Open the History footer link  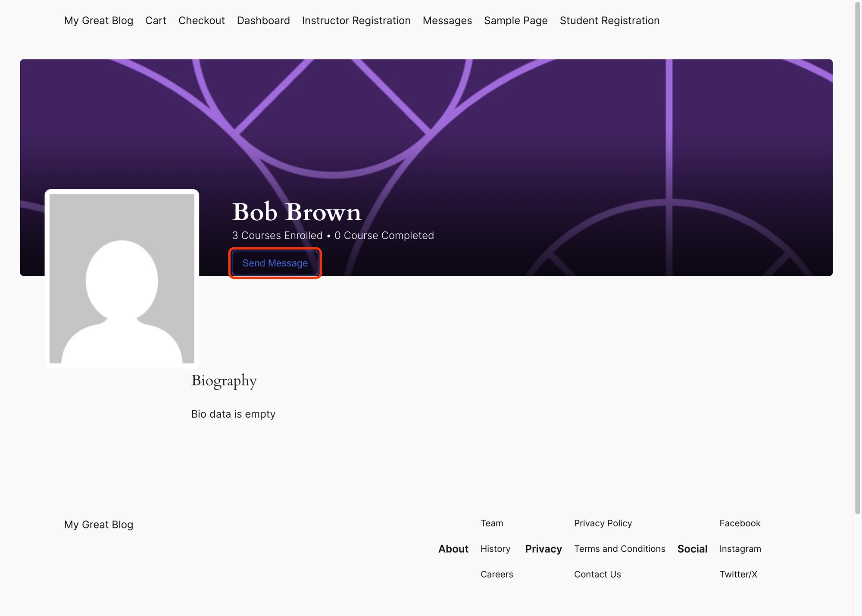pos(495,549)
